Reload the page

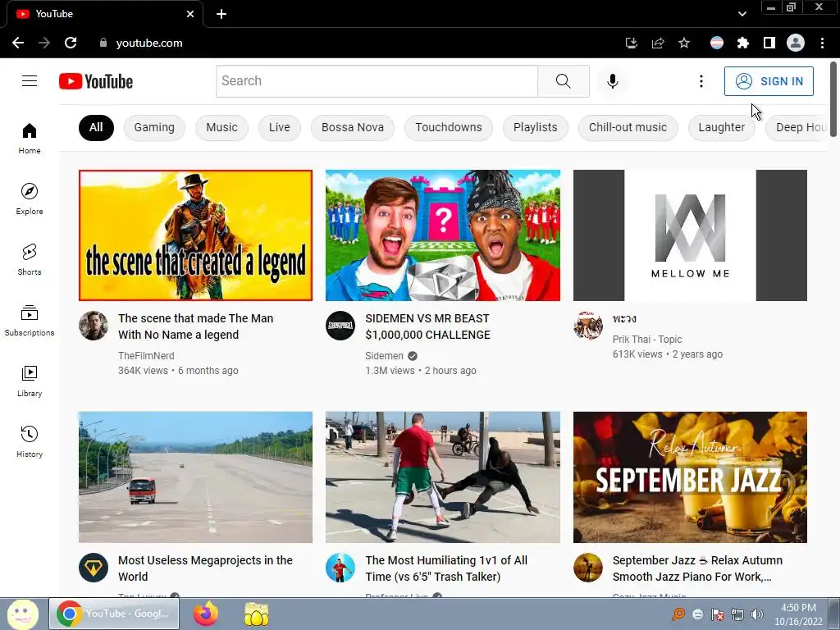[x=71, y=43]
